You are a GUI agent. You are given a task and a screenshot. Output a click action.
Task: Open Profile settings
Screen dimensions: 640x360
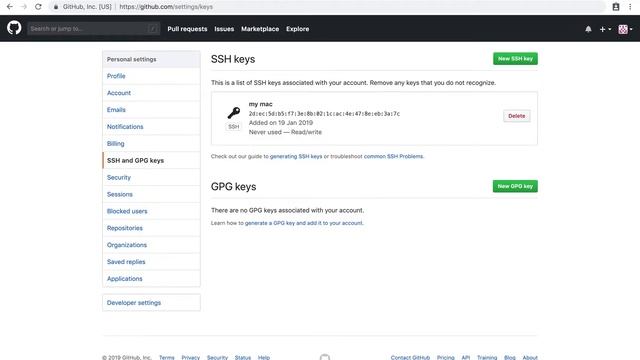tap(151, 76)
